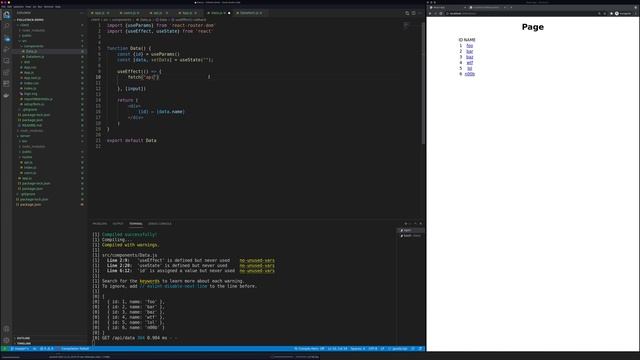640x360 pixels.
Task: Open the bar link on Page
Action: (469, 51)
